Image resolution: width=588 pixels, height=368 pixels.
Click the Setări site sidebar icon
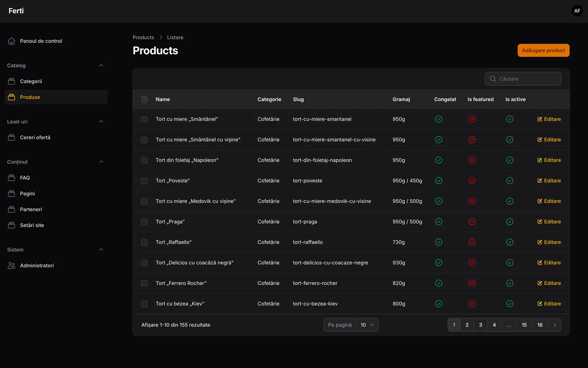pyautogui.click(x=11, y=225)
